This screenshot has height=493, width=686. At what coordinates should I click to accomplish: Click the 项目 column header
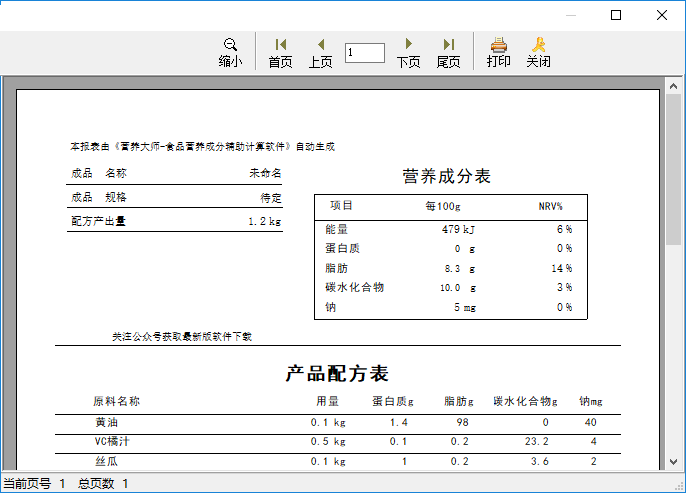pyautogui.click(x=341, y=206)
